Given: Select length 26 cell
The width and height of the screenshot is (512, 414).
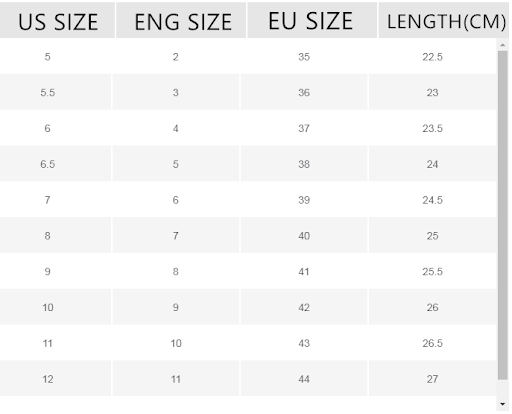Looking at the screenshot, I should coord(432,307).
